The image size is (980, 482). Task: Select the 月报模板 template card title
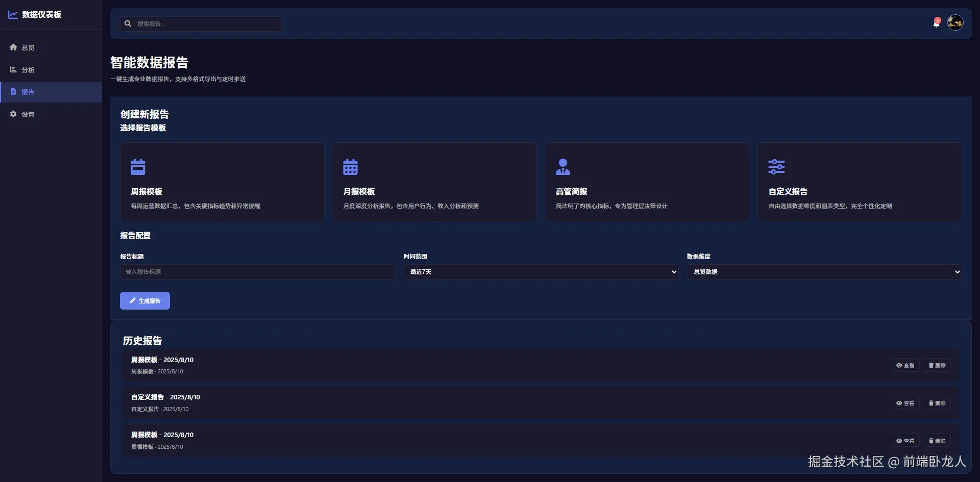pyautogui.click(x=359, y=191)
